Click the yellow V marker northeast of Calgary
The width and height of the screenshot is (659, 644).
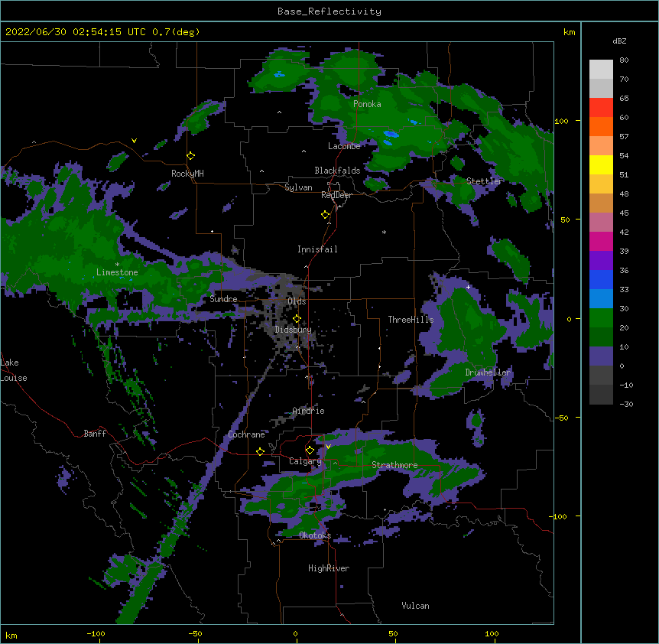328,447
